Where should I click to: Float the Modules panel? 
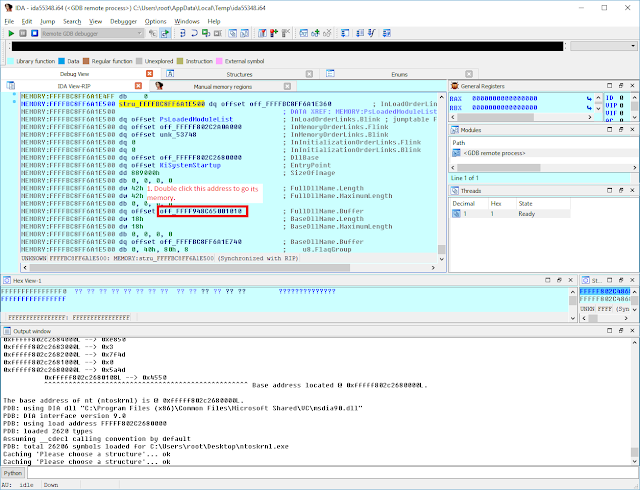tap(621, 129)
